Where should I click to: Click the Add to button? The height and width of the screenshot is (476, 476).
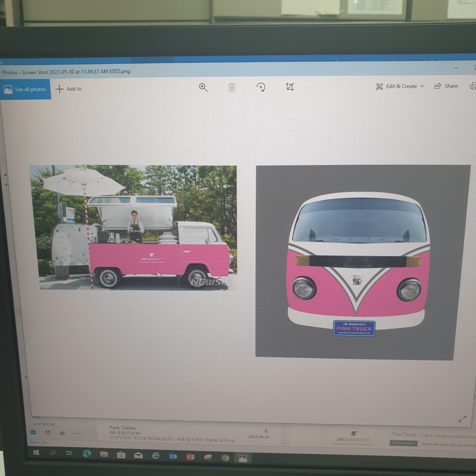click(x=69, y=89)
